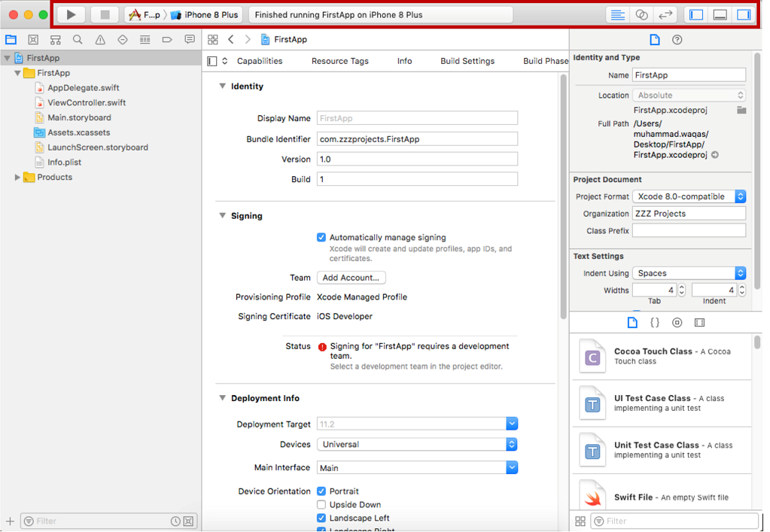Open the source control navigator

33,40
